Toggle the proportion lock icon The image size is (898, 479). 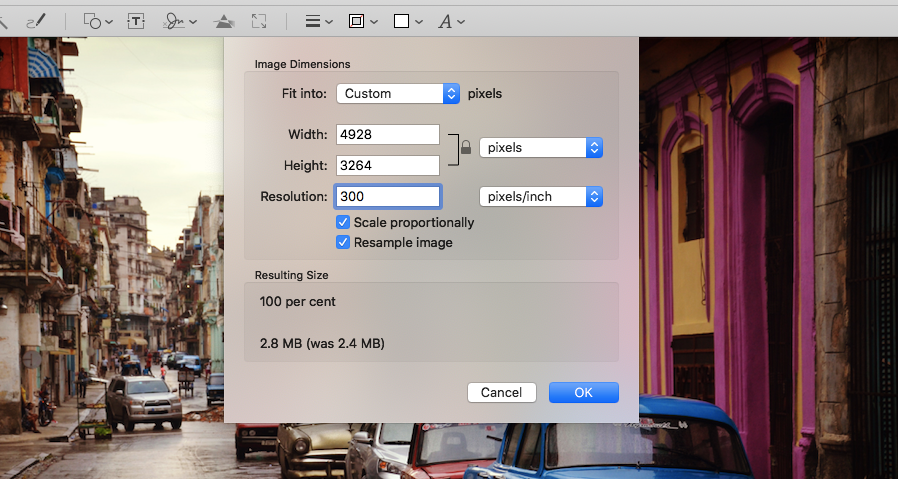coord(465,148)
